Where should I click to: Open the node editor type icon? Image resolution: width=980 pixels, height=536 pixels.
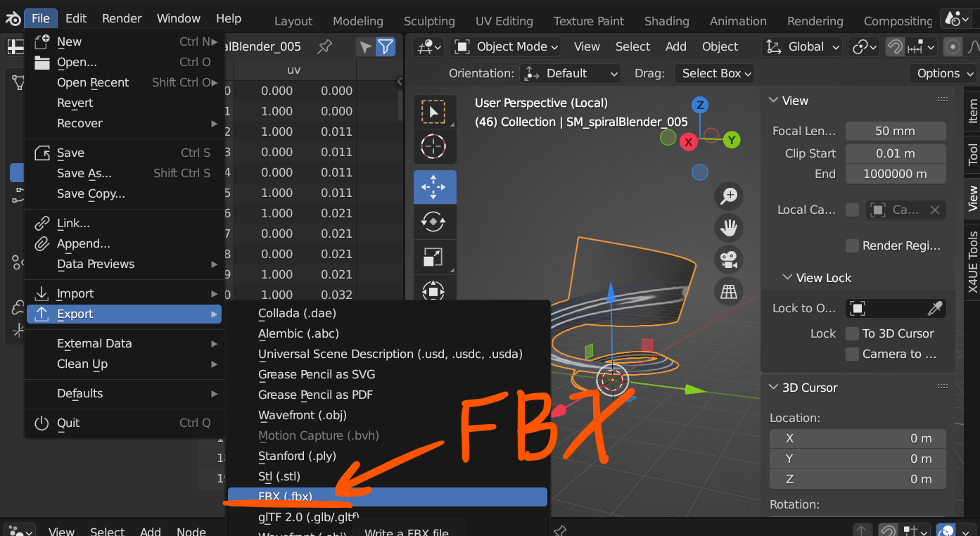pos(21,531)
